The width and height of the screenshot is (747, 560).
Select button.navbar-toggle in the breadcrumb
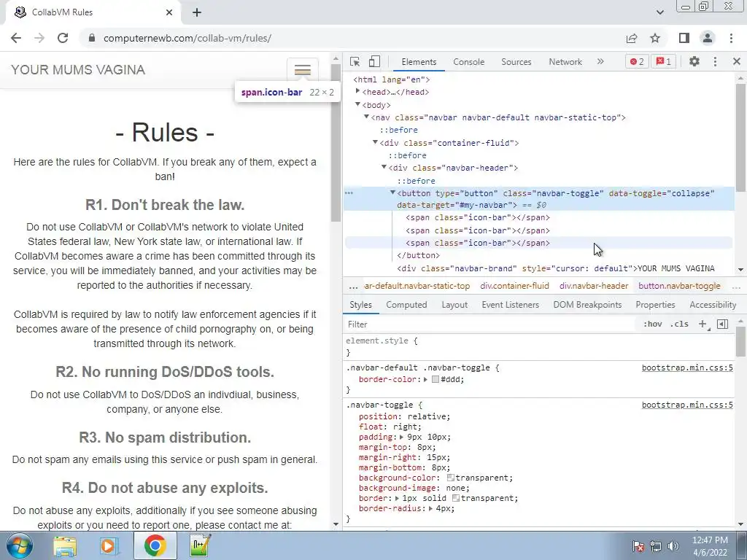[x=679, y=286]
